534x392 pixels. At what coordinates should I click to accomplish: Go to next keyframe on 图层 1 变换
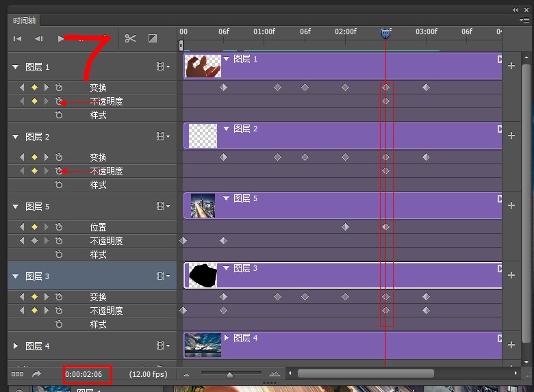pos(47,88)
